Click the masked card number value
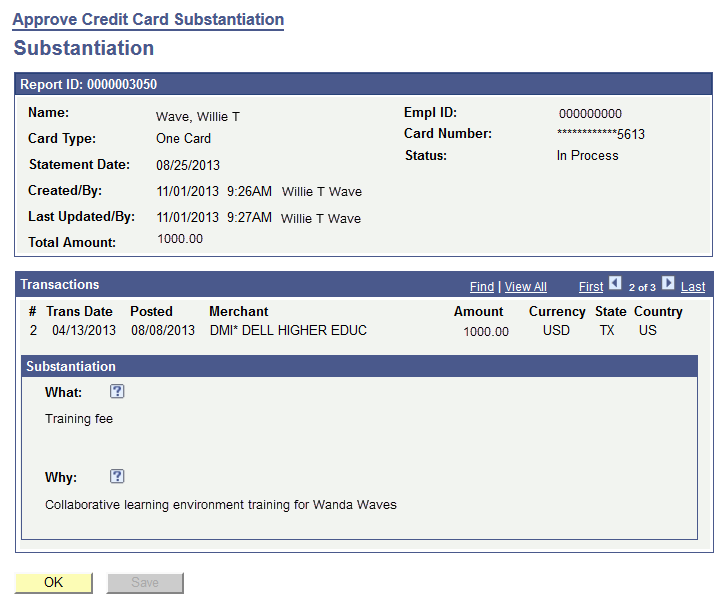The width and height of the screenshot is (728, 616). [600, 134]
